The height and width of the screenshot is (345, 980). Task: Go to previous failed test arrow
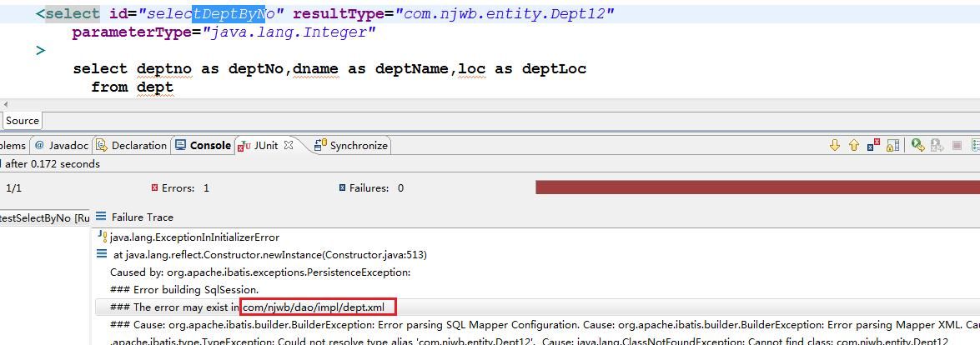(x=853, y=145)
